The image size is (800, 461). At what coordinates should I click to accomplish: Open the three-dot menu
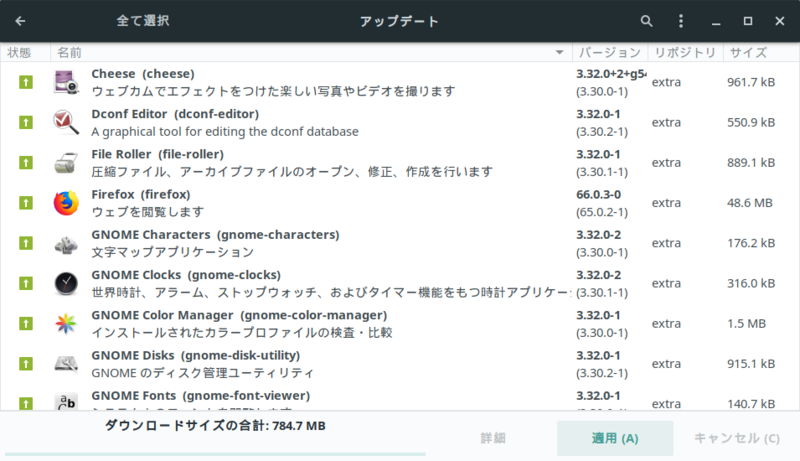point(681,21)
